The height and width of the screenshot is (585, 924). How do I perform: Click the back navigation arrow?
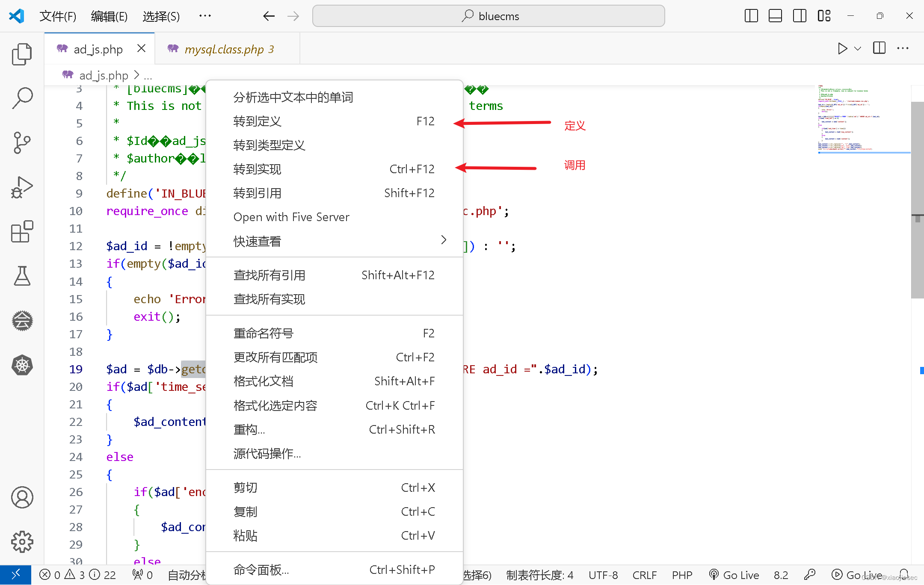pyautogui.click(x=269, y=16)
